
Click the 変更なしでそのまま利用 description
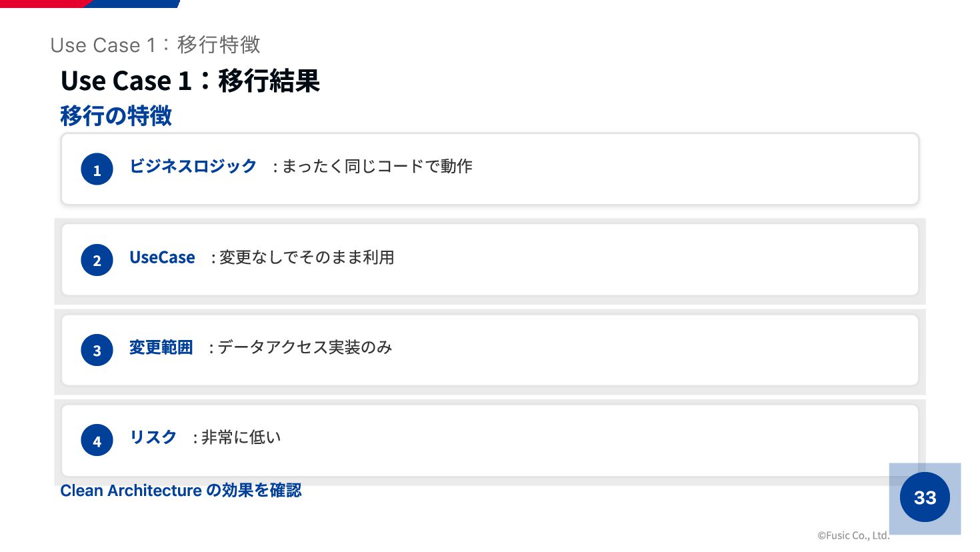(307, 257)
